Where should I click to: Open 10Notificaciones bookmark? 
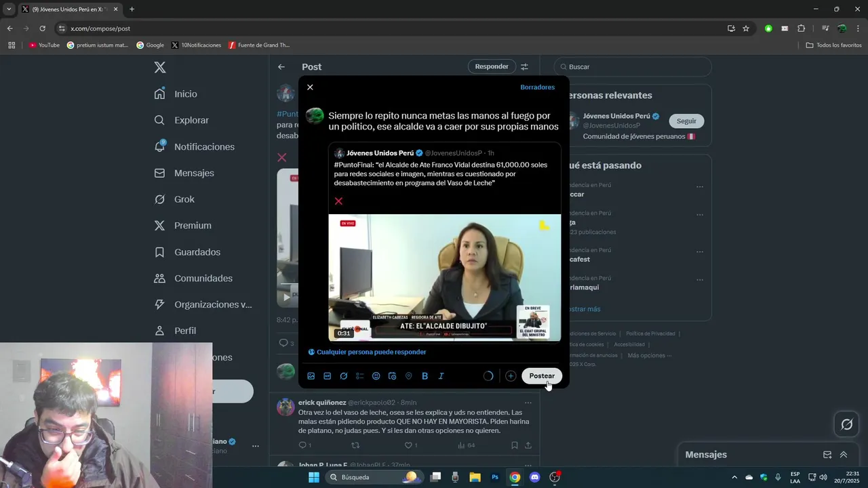pyautogui.click(x=196, y=45)
